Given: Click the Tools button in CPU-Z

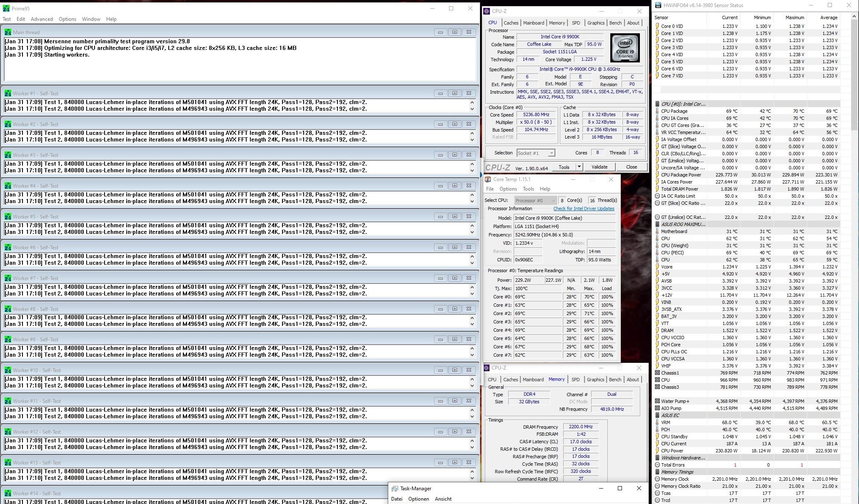Looking at the screenshot, I should [x=564, y=167].
